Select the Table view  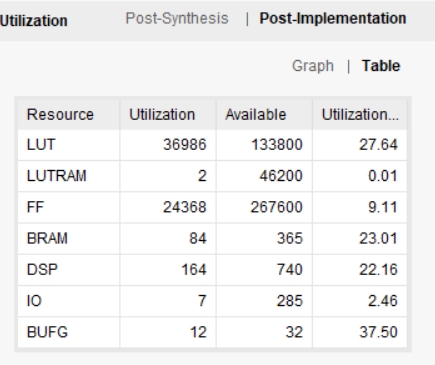click(381, 66)
